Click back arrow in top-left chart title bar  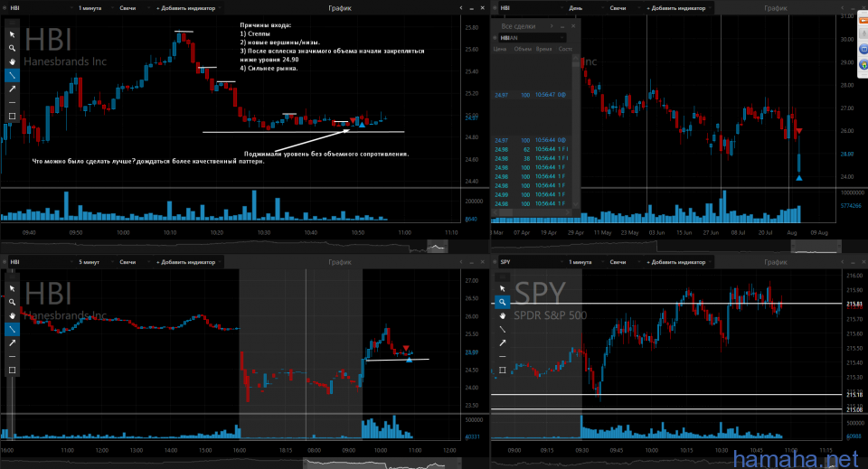point(460,8)
